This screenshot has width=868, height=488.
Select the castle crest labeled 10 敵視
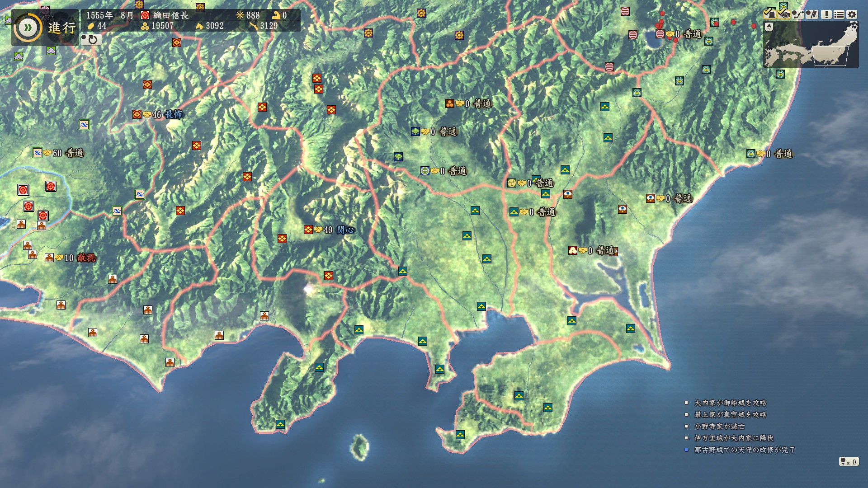[49, 258]
